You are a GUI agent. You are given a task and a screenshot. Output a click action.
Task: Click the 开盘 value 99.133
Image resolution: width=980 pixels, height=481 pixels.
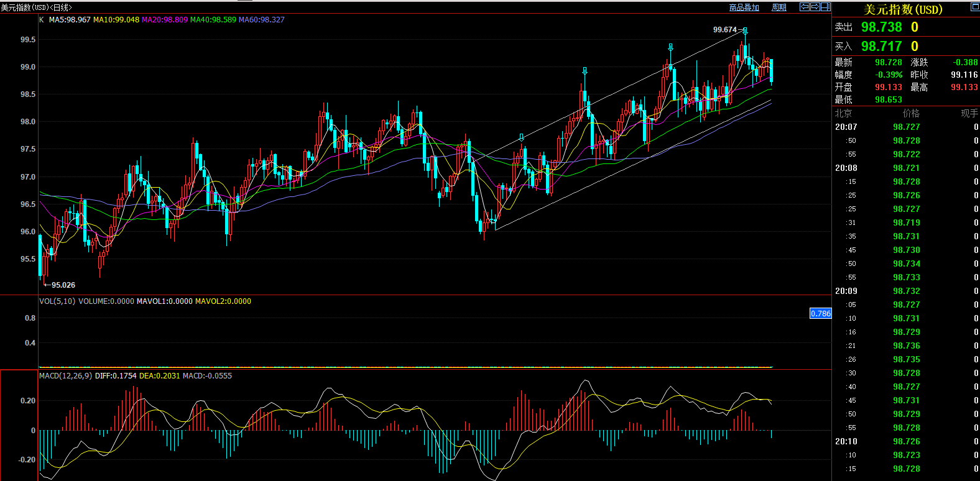[x=889, y=87]
